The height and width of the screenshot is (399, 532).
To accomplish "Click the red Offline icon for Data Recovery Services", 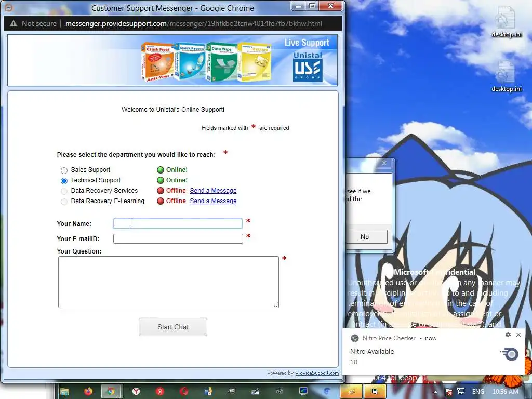I will 161,191.
